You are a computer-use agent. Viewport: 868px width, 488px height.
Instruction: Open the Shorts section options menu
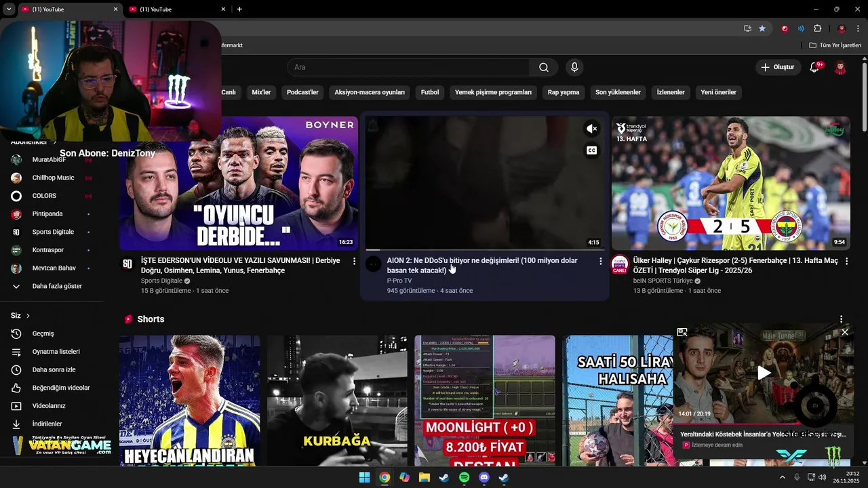pyautogui.click(x=842, y=319)
